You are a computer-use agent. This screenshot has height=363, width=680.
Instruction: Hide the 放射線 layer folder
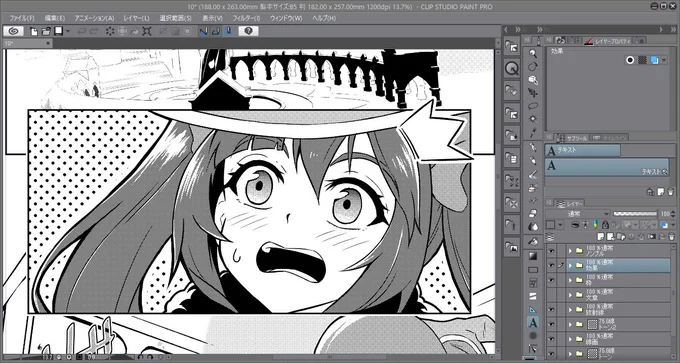[551, 309]
